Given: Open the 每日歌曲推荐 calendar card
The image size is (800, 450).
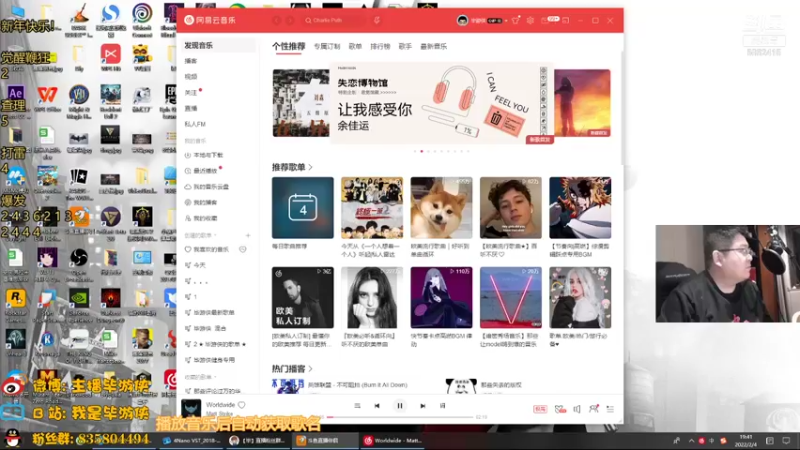Looking at the screenshot, I should click(x=303, y=208).
